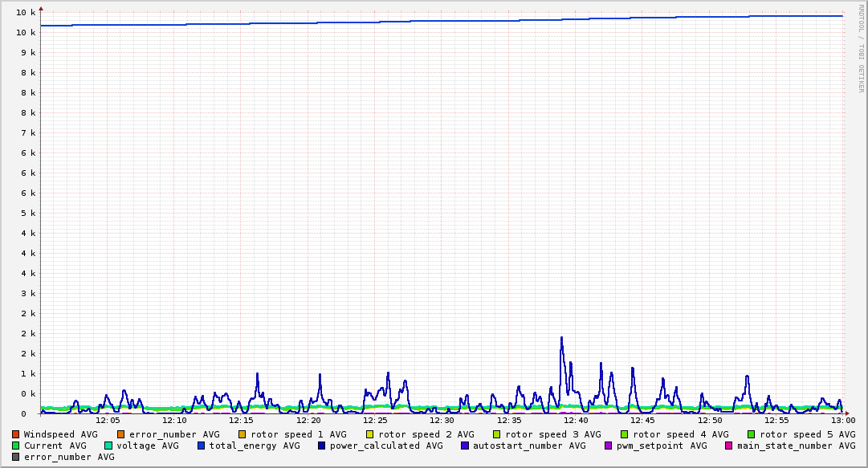Click the blue total_energy AVG swatch
Viewport: 868px width, 468px height.
coord(202,446)
